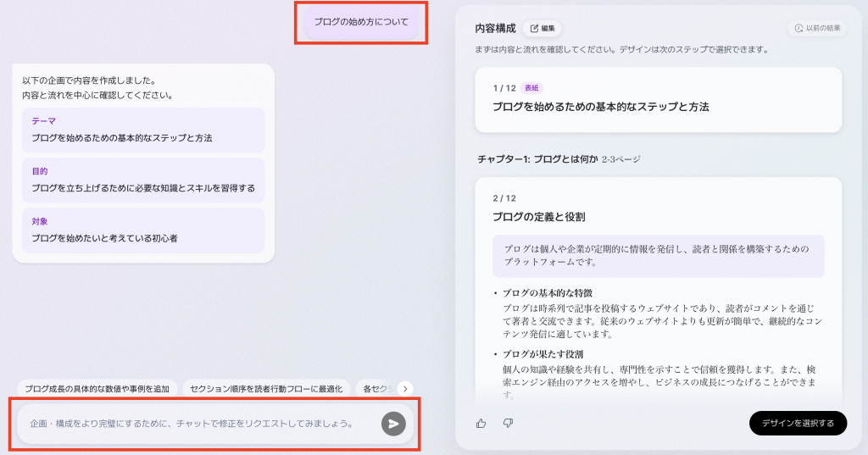Click the 目的 card in chat

[x=143, y=180]
